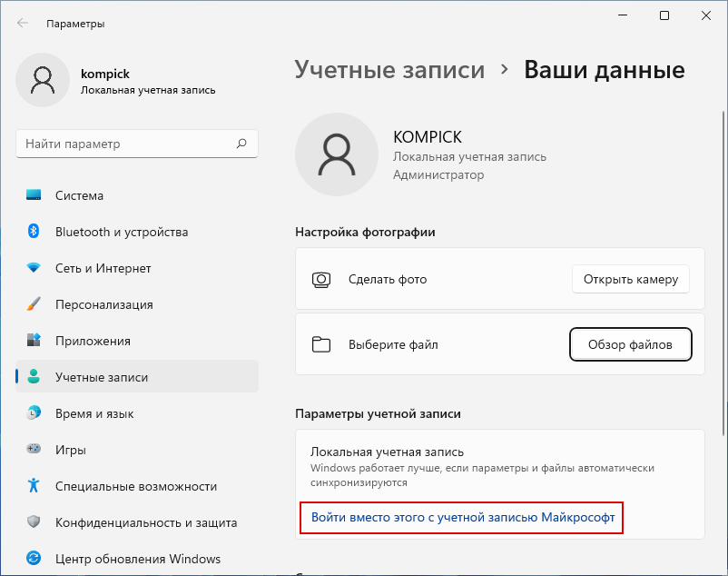Select Время и язык section
The image size is (728, 576).
[x=137, y=413]
